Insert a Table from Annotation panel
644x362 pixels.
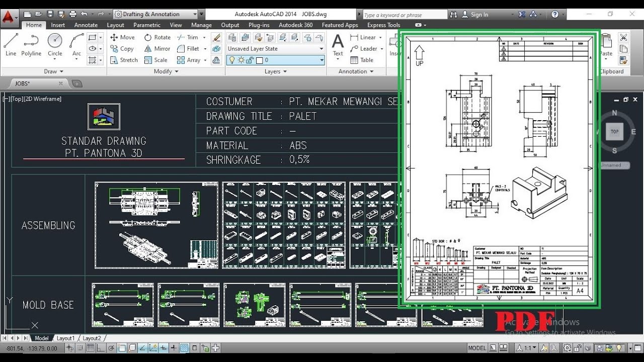pos(362,60)
